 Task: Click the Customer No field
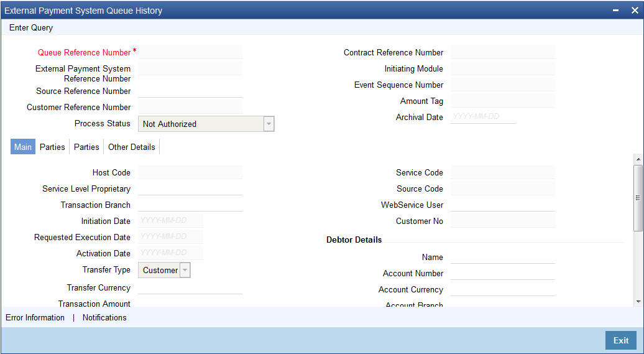click(503, 221)
